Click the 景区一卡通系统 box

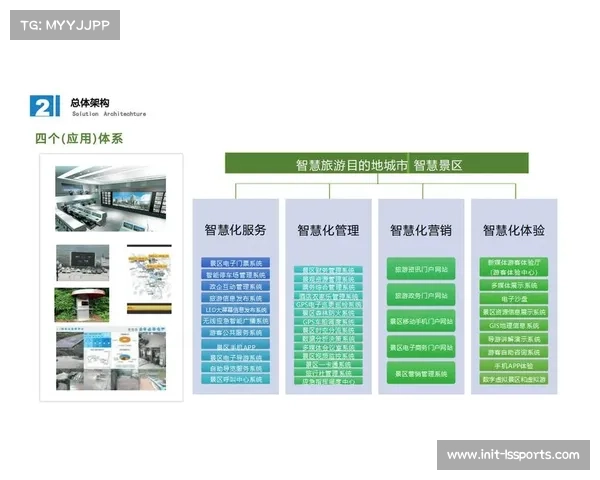coord(328,364)
